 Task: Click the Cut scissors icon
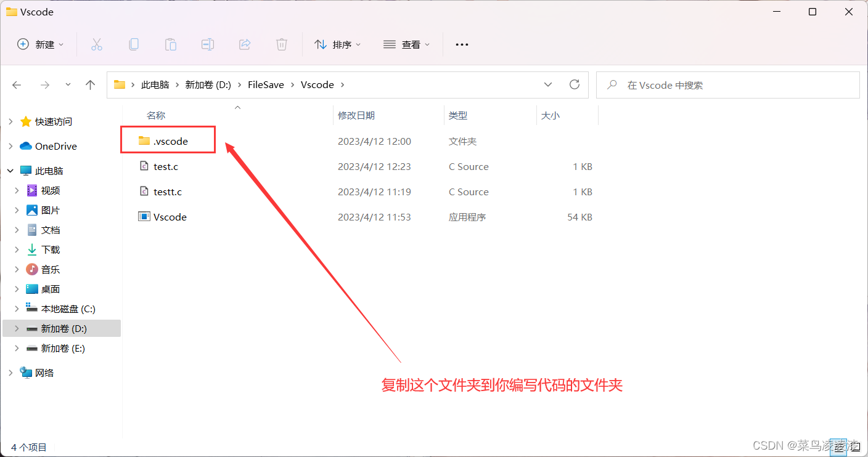coord(97,44)
